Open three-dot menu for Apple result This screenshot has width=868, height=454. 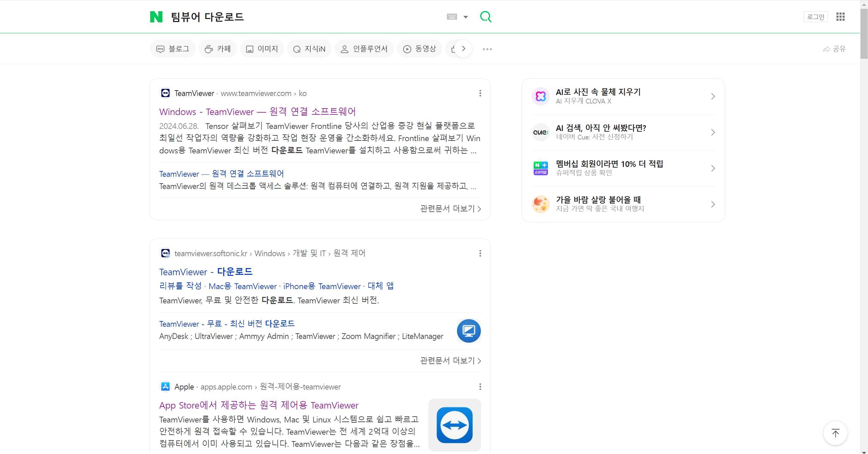click(480, 387)
